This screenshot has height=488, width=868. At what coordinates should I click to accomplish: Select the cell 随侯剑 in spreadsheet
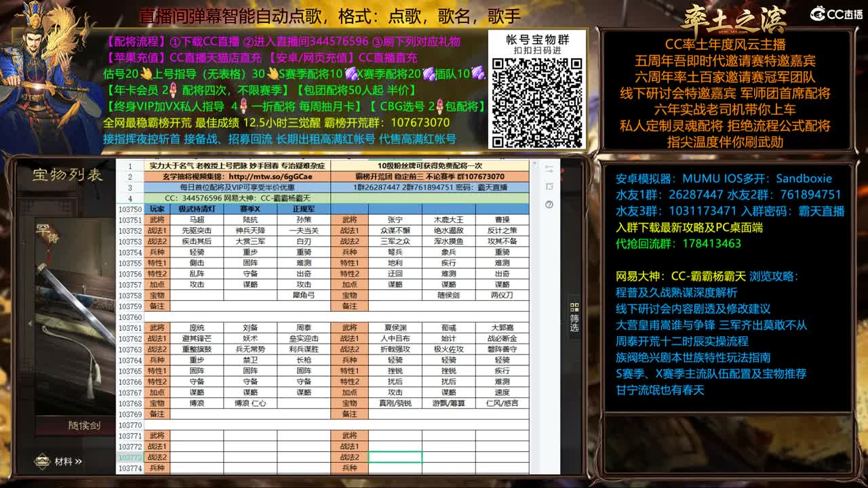point(448,296)
